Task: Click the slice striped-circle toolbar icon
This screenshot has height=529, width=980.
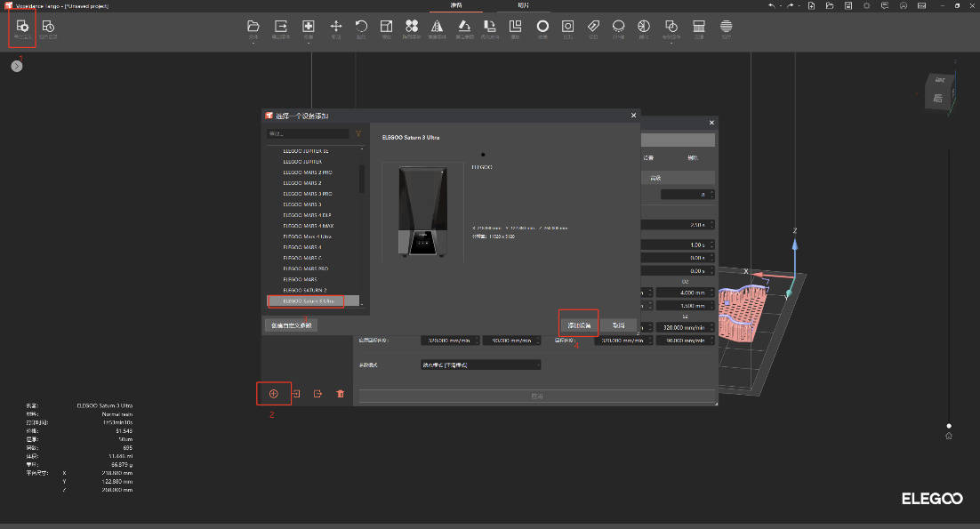Action: pos(727,26)
